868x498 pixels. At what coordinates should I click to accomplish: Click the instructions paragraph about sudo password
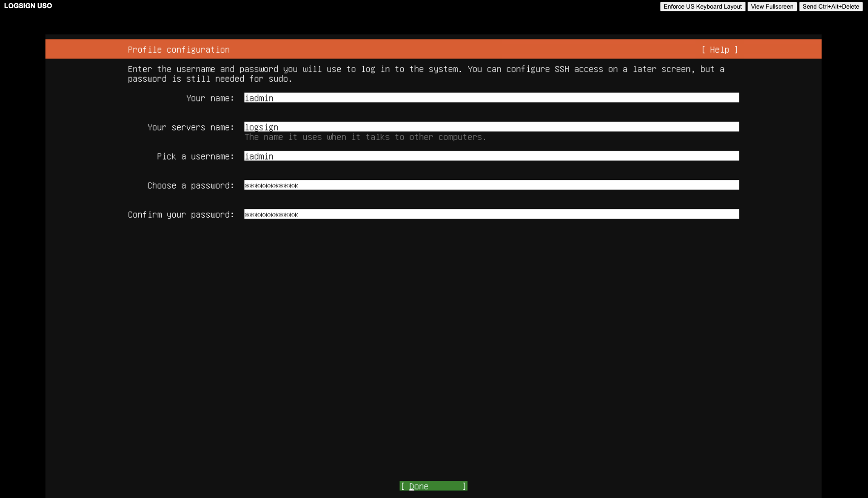click(x=426, y=74)
